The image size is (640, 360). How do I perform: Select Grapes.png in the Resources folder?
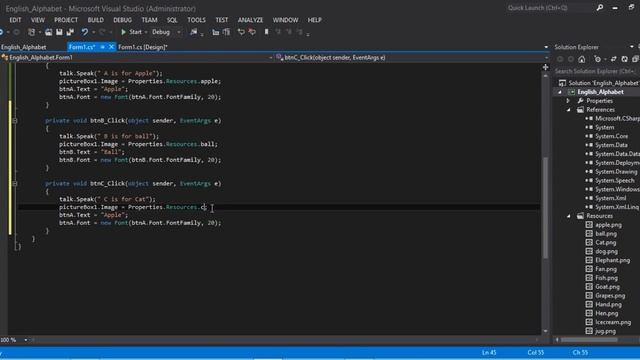[610, 296]
